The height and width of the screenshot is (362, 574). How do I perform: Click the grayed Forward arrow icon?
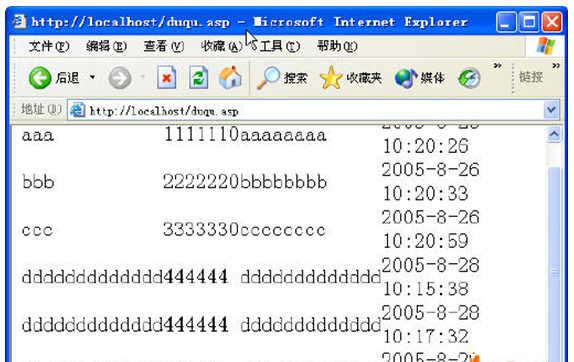coord(120,78)
